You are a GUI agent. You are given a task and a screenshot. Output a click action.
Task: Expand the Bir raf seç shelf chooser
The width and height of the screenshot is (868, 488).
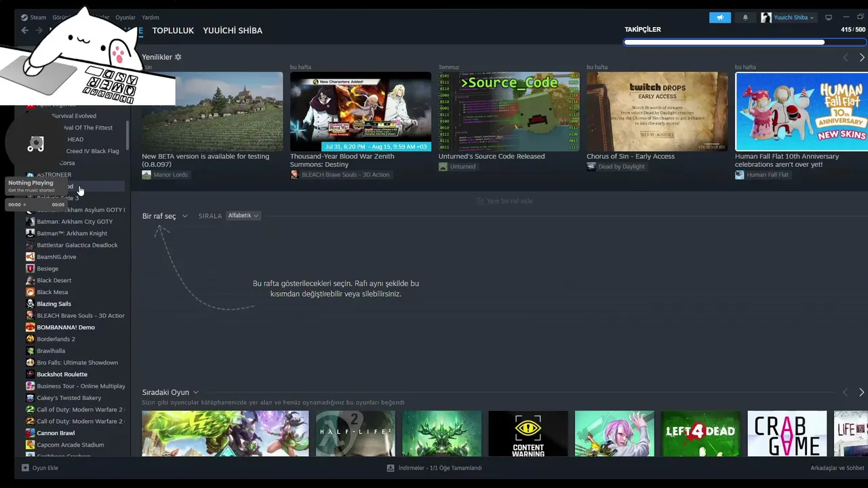coord(165,216)
